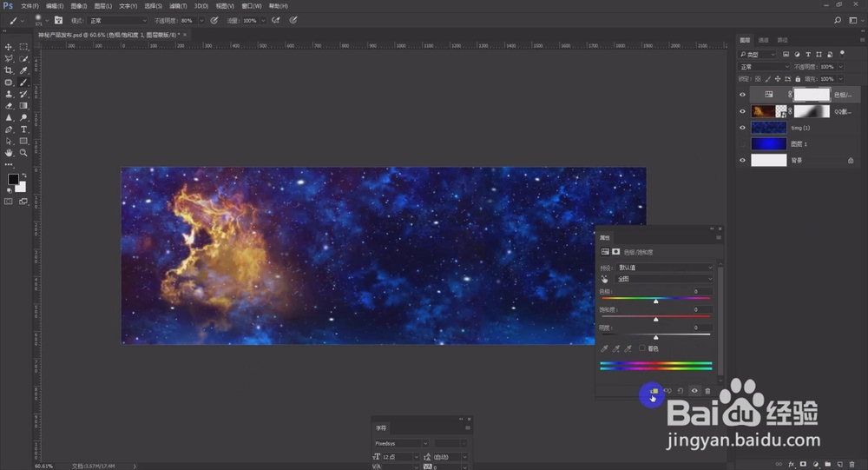Select the Clone Stamp tool
The width and height of the screenshot is (868, 470).
coord(9,94)
